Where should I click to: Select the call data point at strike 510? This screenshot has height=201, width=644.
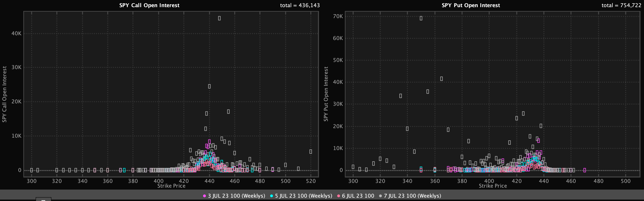pyautogui.click(x=298, y=169)
